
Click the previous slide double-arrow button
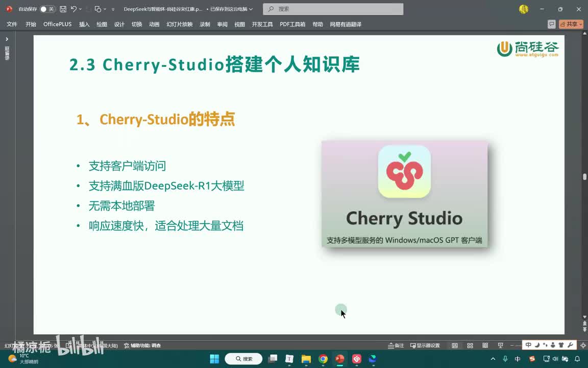pos(584,324)
